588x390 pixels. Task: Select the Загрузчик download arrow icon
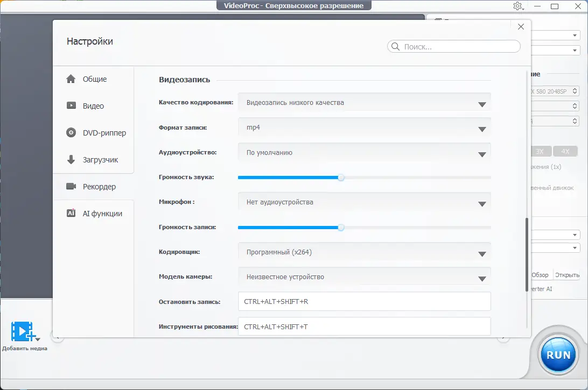click(x=71, y=159)
